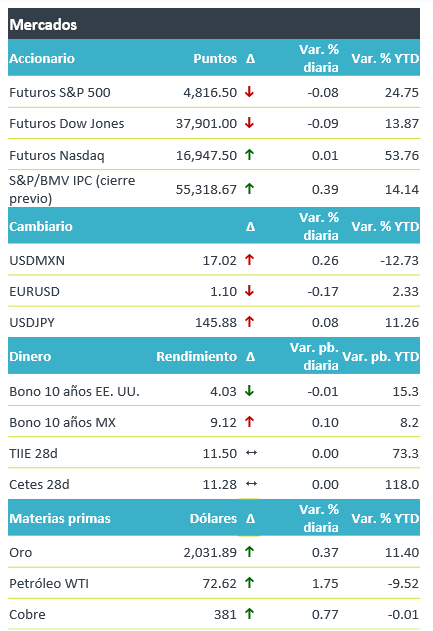The height and width of the screenshot is (631, 433).
Task: Click the sideways arrow on the Cetes 28d row
Action: pyautogui.click(x=252, y=484)
